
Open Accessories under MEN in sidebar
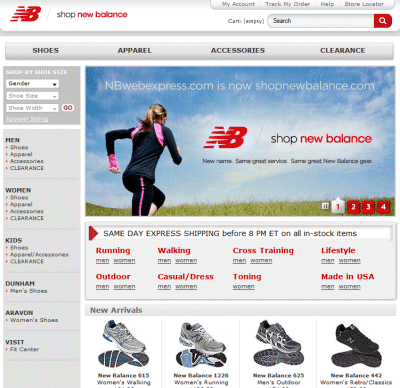pyautogui.click(x=27, y=161)
